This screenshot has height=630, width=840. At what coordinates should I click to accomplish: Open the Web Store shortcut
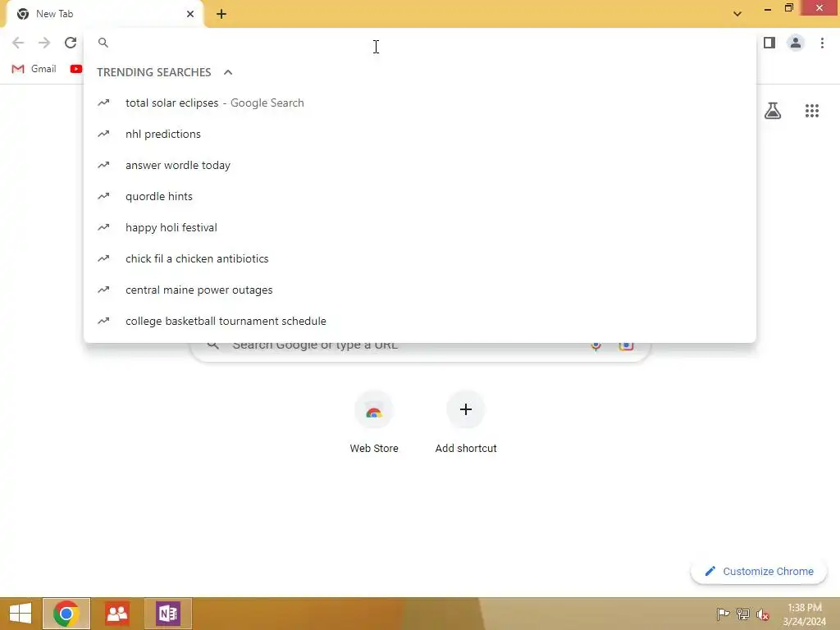point(374,423)
